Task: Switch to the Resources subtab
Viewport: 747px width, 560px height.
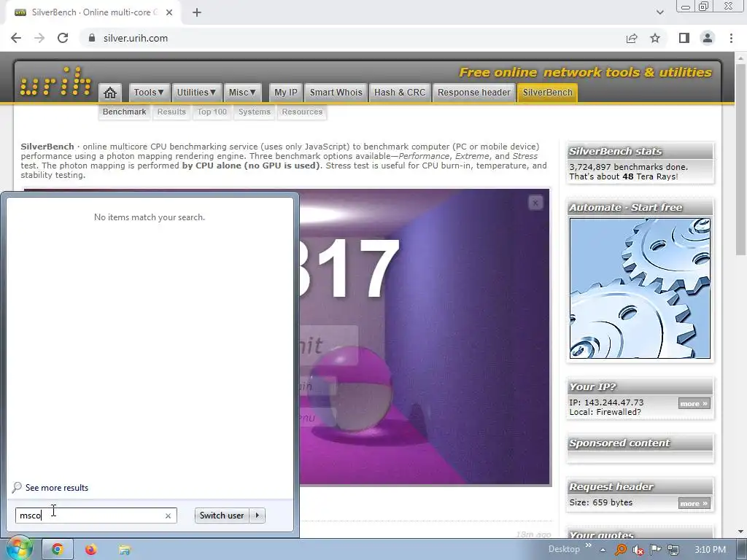Action: [x=302, y=112]
